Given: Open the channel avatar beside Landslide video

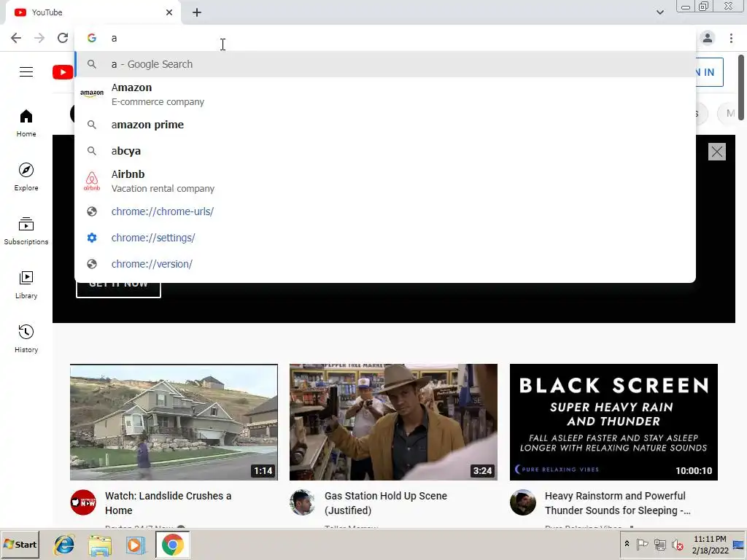Looking at the screenshot, I should point(83,502).
